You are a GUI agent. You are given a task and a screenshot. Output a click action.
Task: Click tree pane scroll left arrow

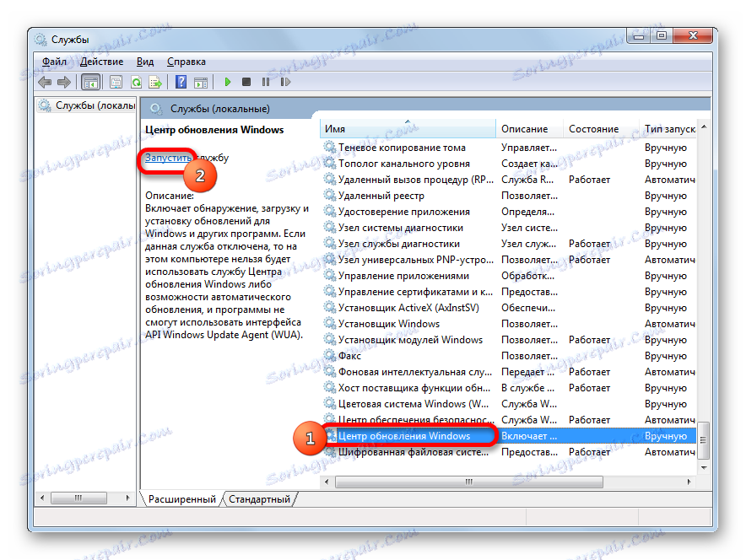pyautogui.click(x=42, y=498)
